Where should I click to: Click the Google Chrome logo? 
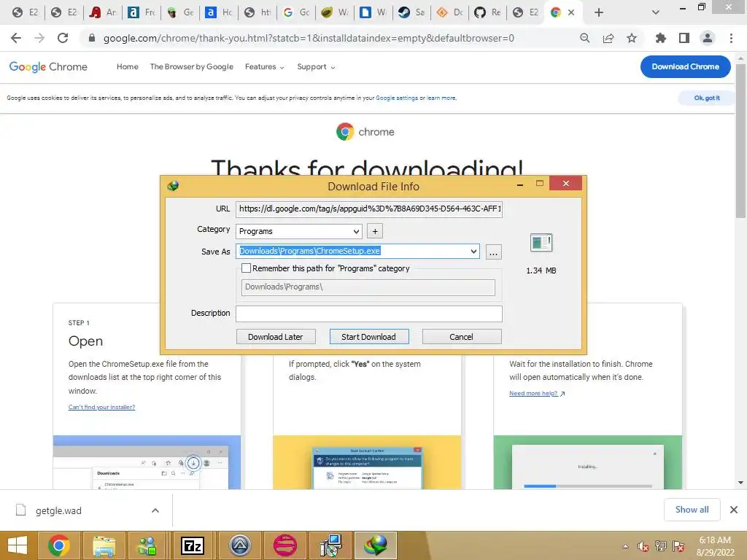(48, 66)
